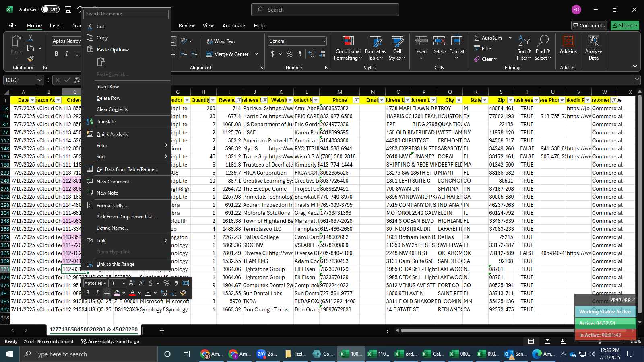Toggle Bold in the mini toolbar
Viewport: 644px width, 362px height.
pyautogui.click(x=88, y=293)
